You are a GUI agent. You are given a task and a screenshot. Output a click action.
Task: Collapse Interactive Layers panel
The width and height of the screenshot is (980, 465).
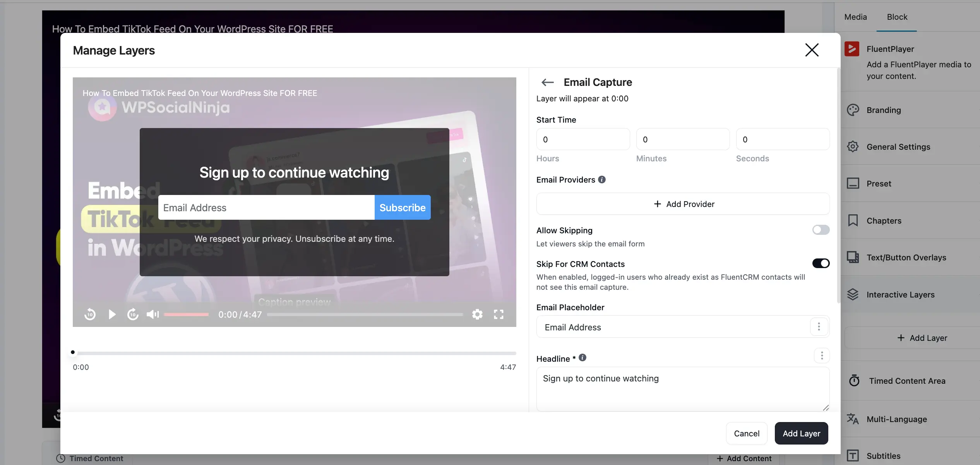pyautogui.click(x=910, y=294)
